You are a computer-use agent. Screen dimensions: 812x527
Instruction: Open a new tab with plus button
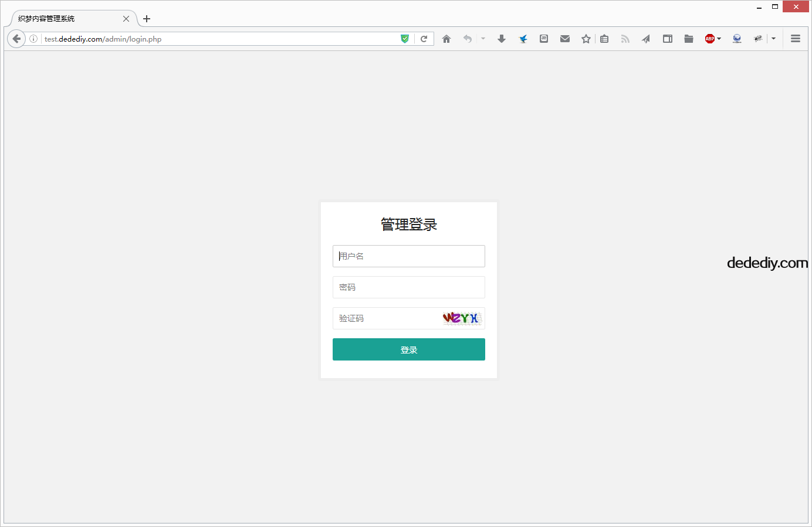[147, 19]
